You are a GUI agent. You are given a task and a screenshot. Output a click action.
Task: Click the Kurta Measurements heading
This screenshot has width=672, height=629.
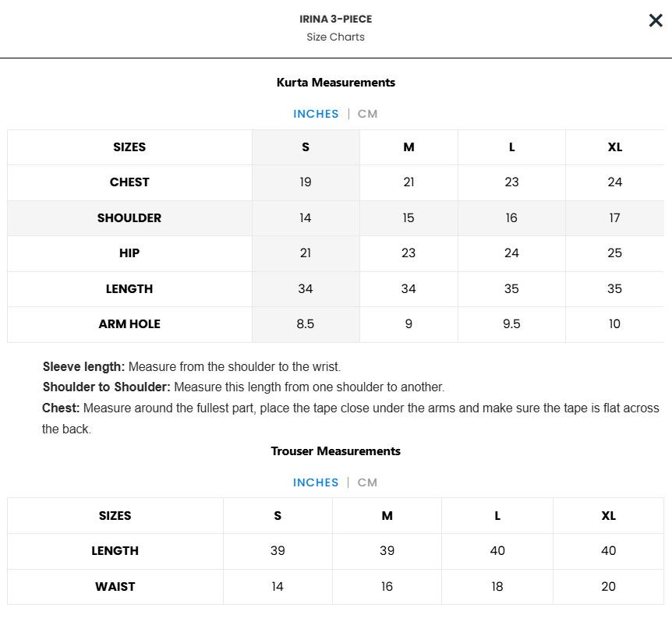(x=335, y=83)
